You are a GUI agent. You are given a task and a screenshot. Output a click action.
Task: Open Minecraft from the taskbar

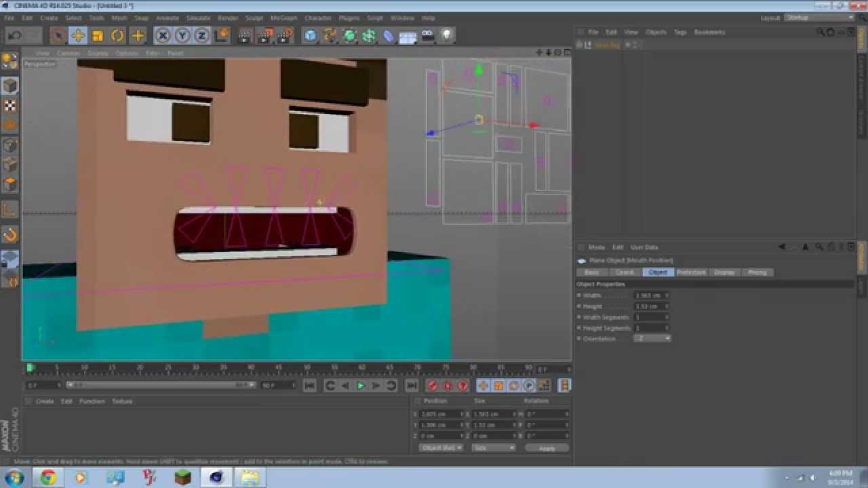pos(182,478)
